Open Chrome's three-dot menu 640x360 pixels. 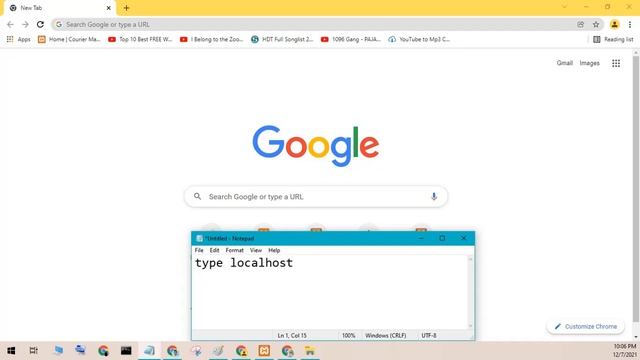(630, 24)
